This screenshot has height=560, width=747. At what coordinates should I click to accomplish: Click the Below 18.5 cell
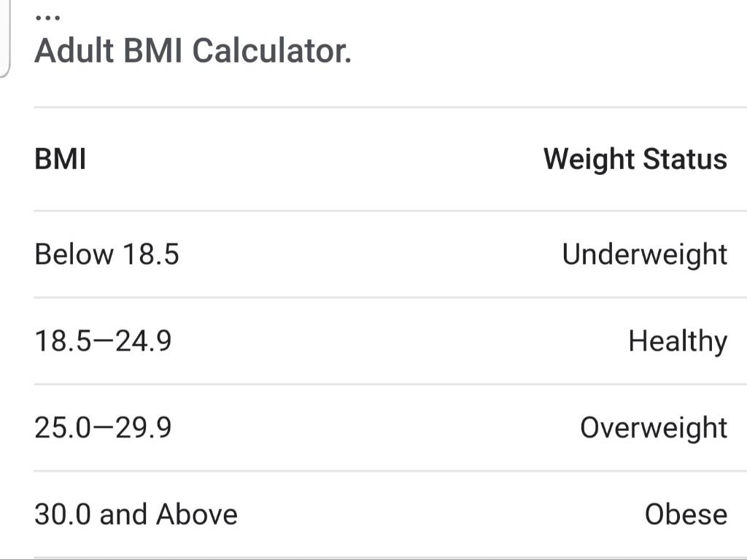(107, 254)
